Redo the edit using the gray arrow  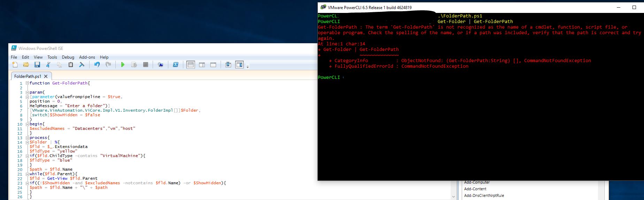(x=108, y=65)
